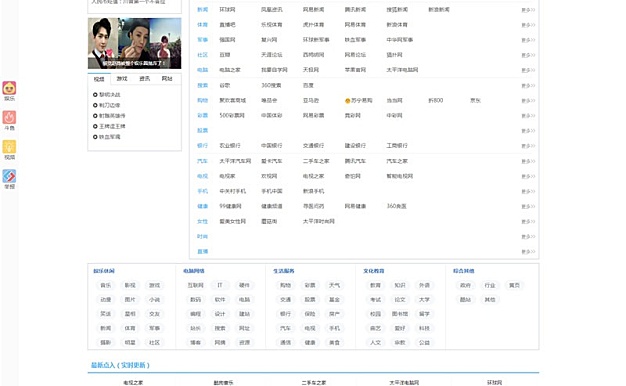The image size is (626, 386).
Task: Open the 股票 row category heading
Action: [202, 131]
